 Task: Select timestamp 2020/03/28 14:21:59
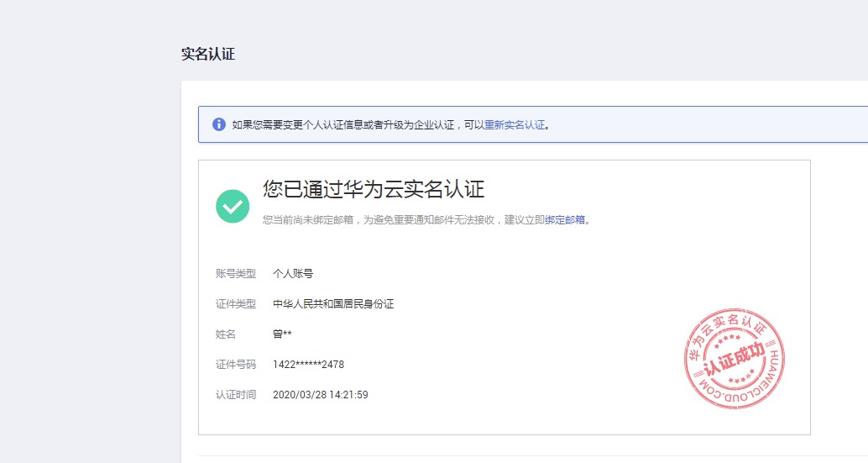click(321, 395)
